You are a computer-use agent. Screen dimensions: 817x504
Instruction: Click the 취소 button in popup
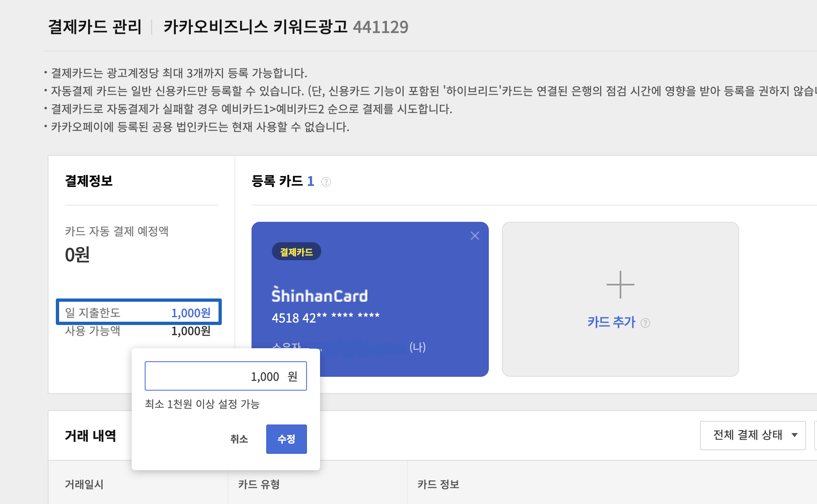pos(239,439)
